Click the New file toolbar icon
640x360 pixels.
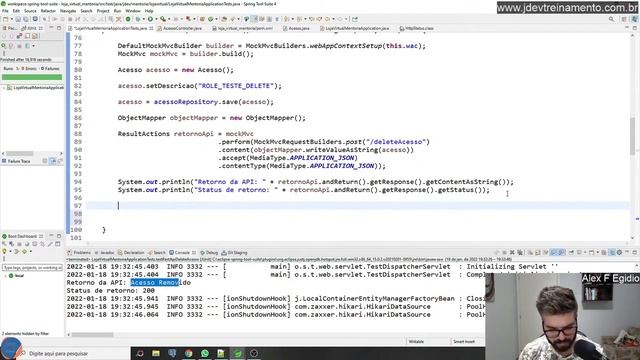(5, 19)
